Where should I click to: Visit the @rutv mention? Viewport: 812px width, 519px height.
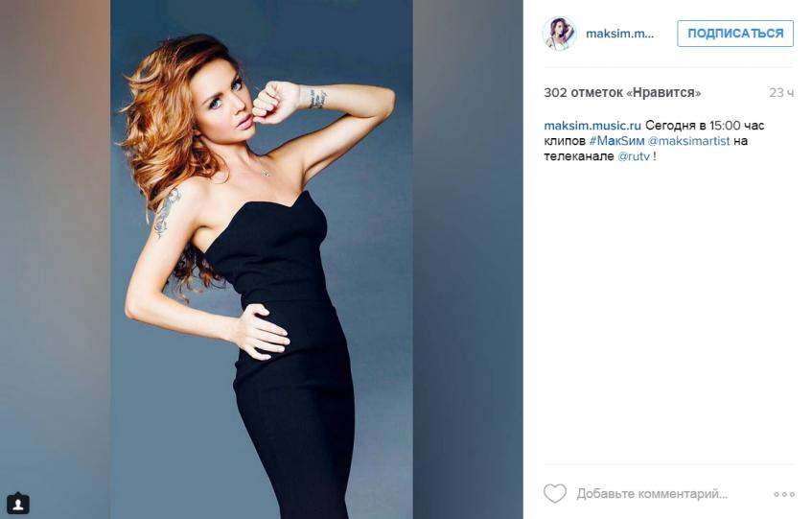(634, 156)
